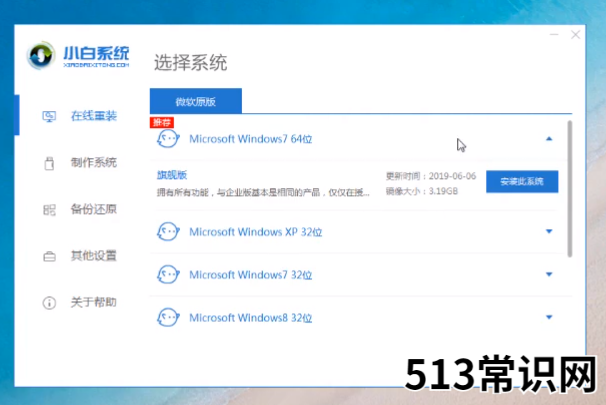
Task: Click the system list scrollbar thumb
Action: pyautogui.click(x=570, y=189)
